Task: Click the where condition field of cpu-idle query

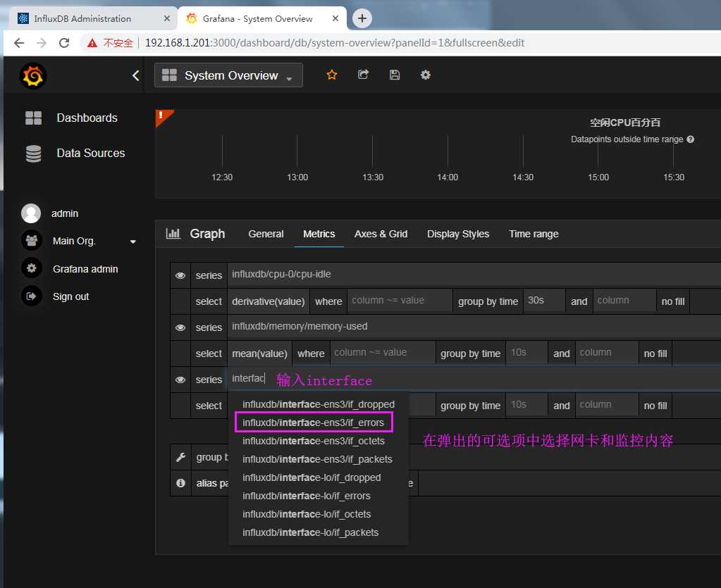Action: pos(400,301)
